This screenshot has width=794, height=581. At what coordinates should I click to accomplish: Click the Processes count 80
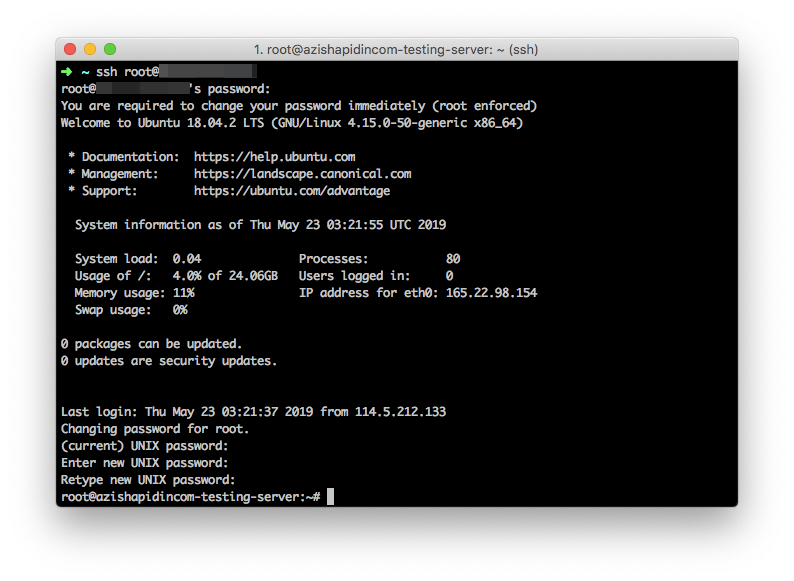point(453,259)
